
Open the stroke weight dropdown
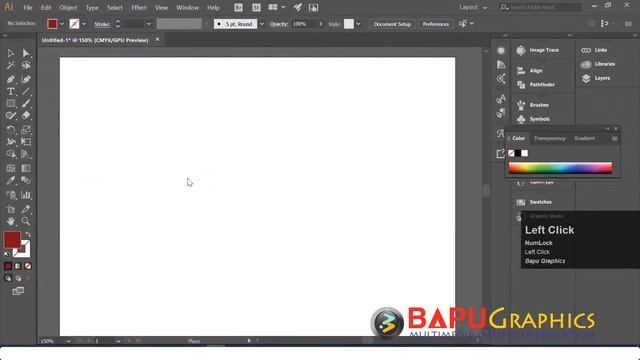pos(149,24)
